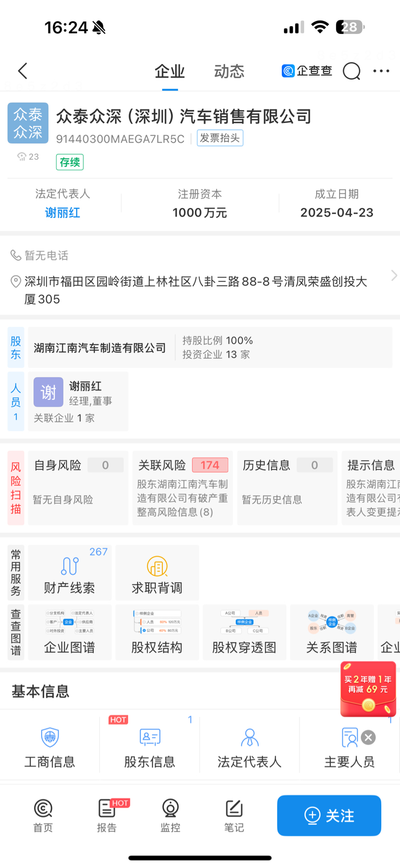Open legal representative 谢丽红 link
The image size is (400, 868).
[63, 213]
